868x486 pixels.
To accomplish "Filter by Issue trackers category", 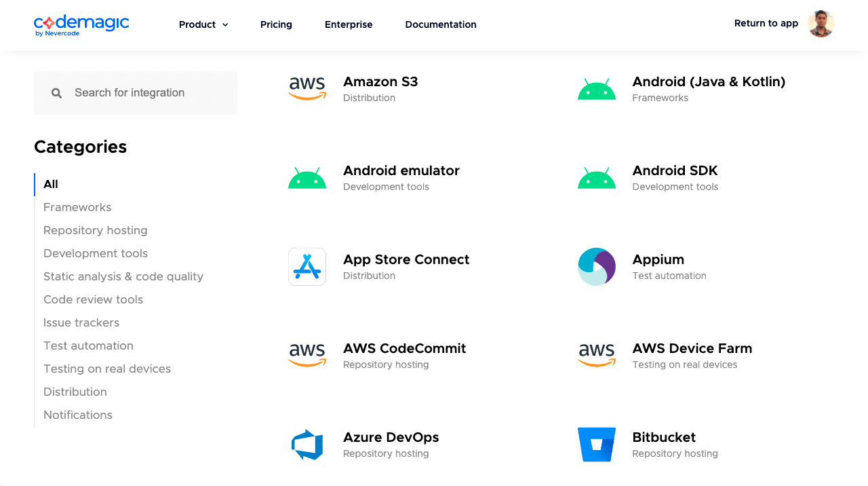I will coord(81,322).
